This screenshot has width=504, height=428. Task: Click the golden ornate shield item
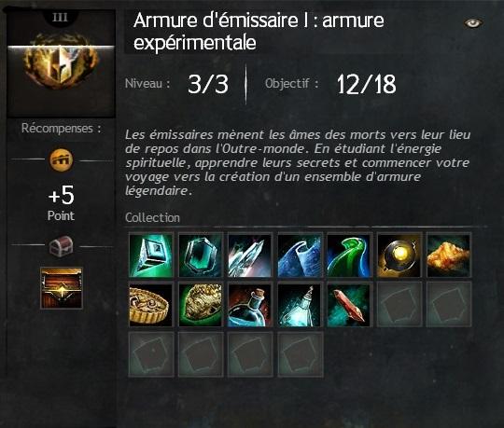201,305
